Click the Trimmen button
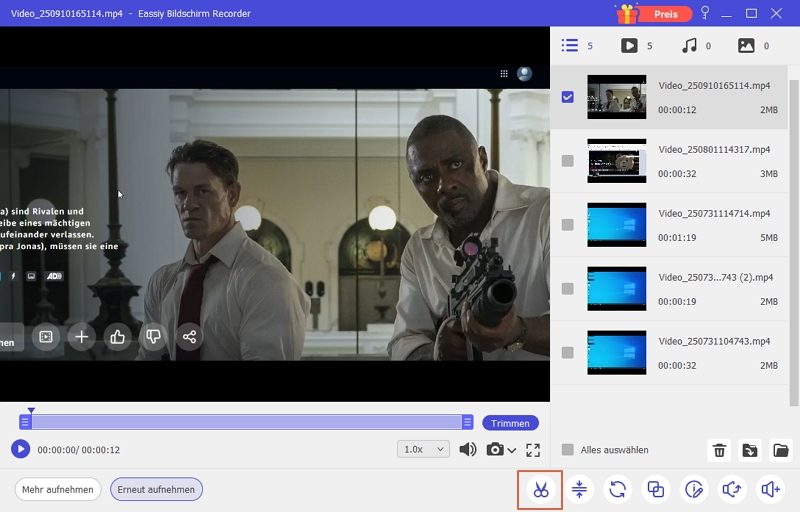800x512 pixels. coord(510,423)
